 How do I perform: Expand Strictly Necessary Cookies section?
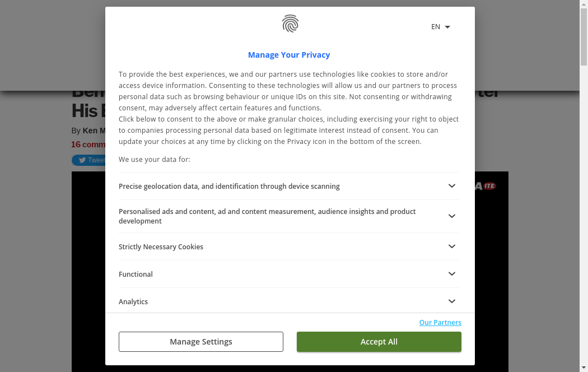coord(452,247)
